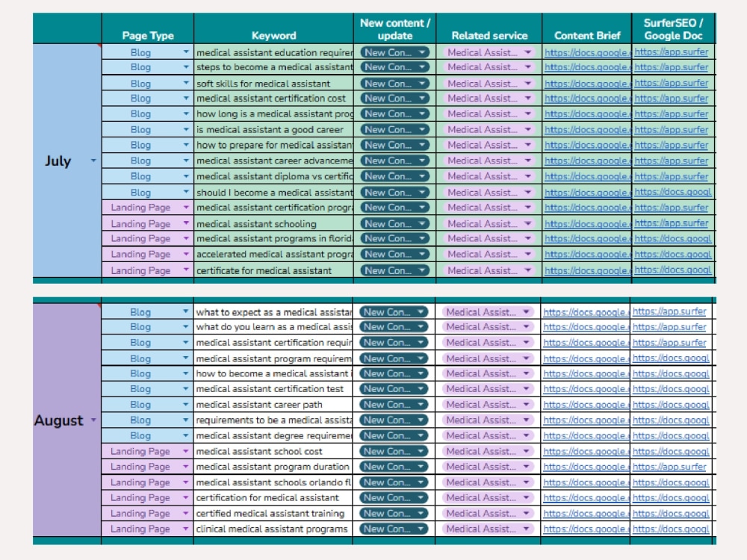This screenshot has height=560, width=747.
Task: Open Content Brief link for 'medical assistant schooling' row
Action: [x=587, y=223]
